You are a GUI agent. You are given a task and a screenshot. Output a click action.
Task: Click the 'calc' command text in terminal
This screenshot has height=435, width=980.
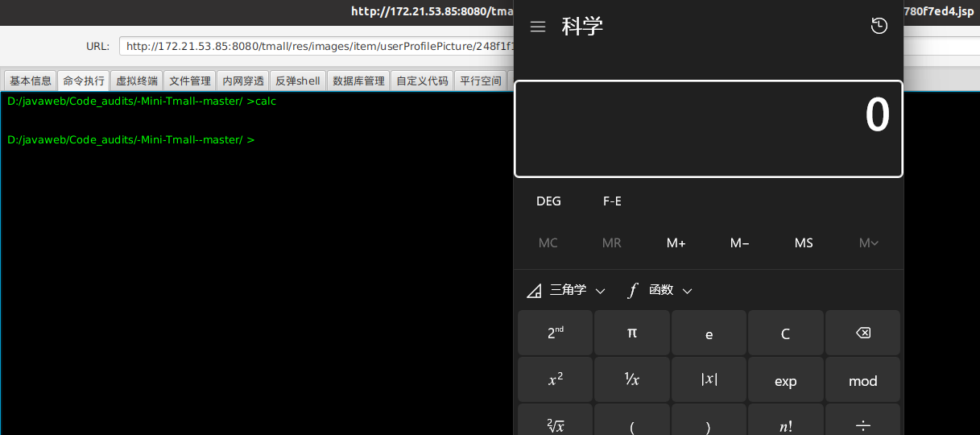click(x=266, y=101)
